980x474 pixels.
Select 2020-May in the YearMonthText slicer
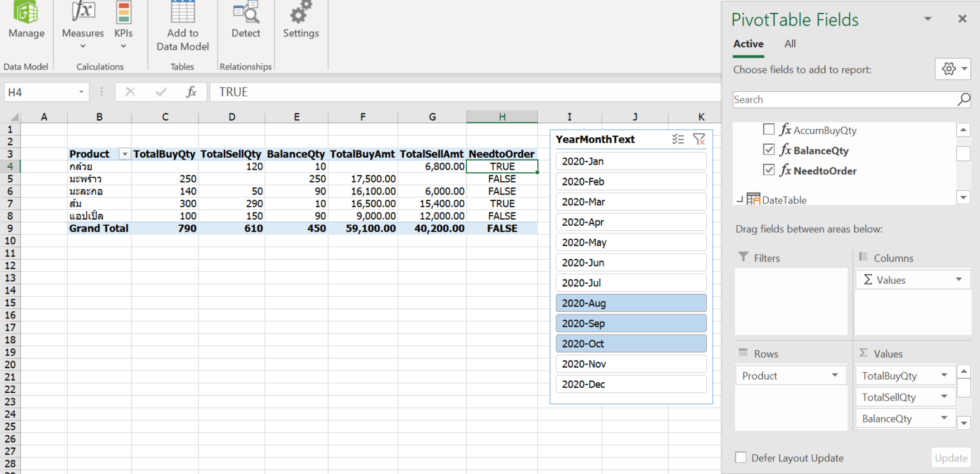click(x=630, y=242)
